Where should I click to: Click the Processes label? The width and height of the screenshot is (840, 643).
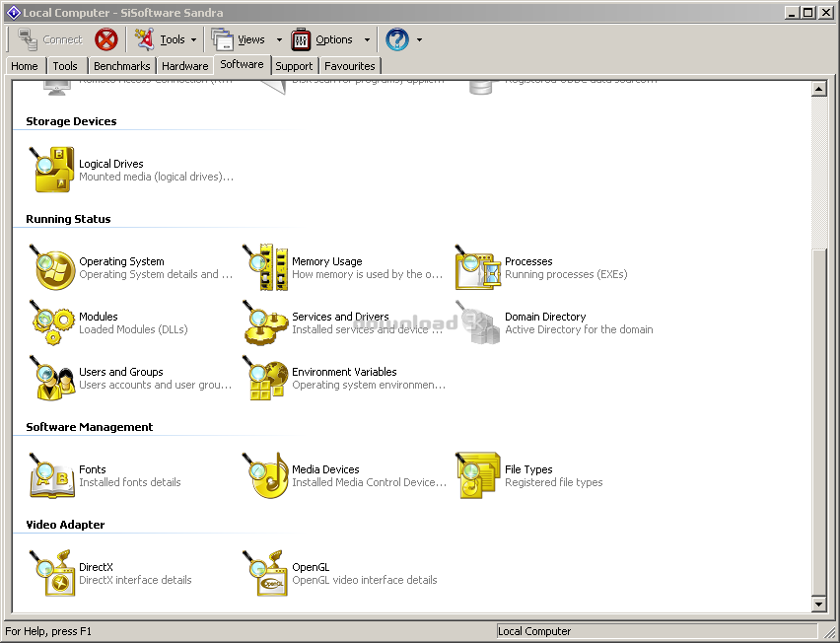click(528, 261)
